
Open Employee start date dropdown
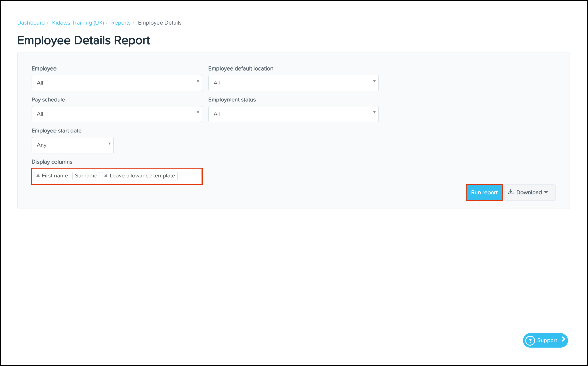(72, 145)
